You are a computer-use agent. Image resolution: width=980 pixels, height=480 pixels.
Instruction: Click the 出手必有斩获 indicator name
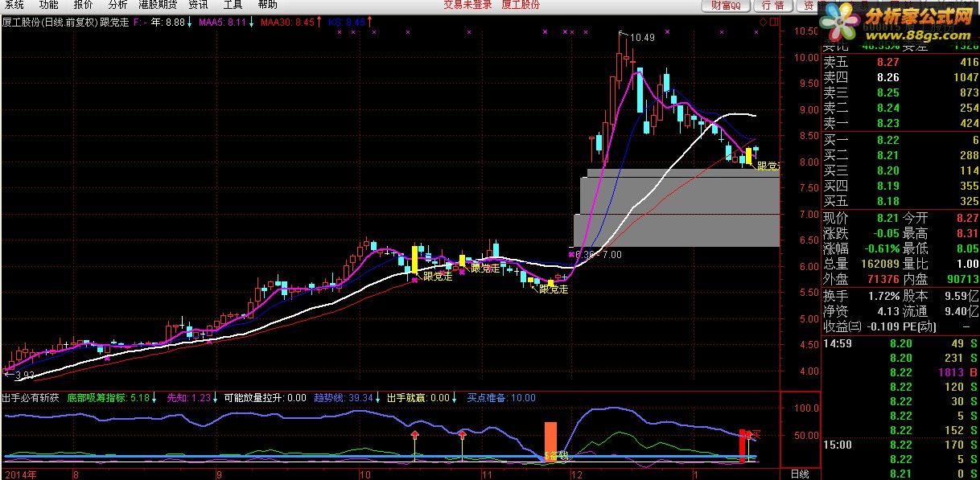tap(30, 397)
